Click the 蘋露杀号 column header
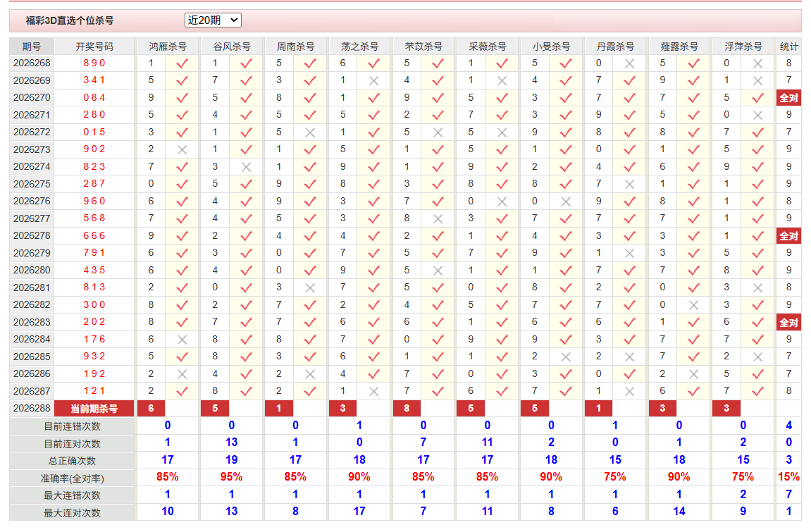 (x=679, y=47)
